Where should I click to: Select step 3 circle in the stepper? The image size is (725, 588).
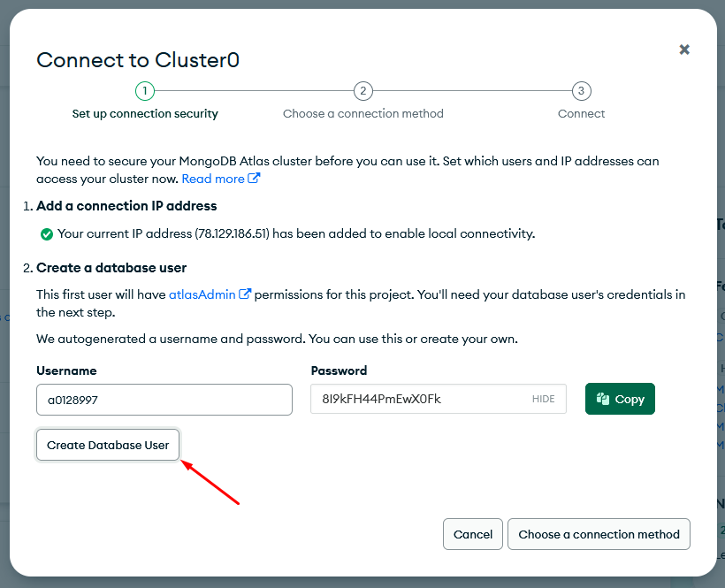(x=581, y=90)
